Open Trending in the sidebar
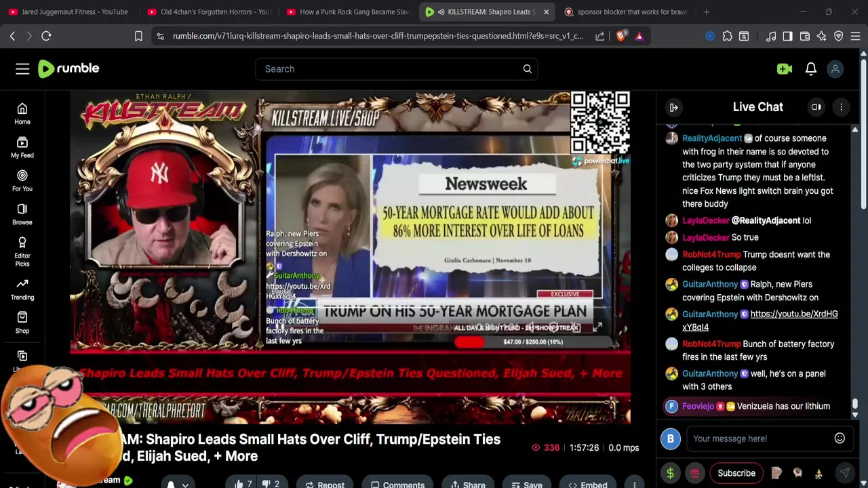The height and width of the screenshot is (488, 868). point(22,289)
